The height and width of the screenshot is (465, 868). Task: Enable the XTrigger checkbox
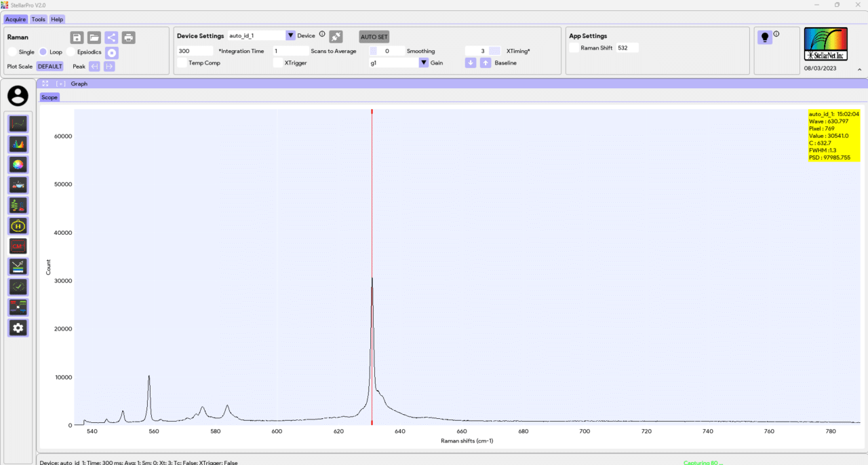point(277,62)
